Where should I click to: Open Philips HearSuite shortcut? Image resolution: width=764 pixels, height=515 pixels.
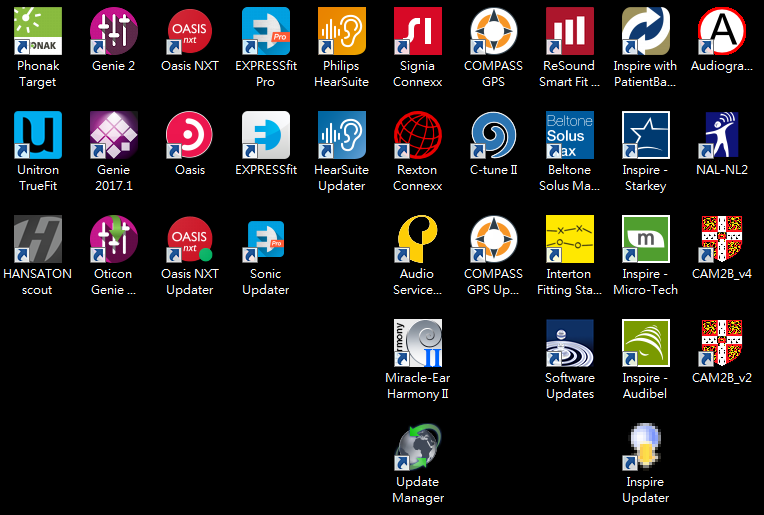342,31
